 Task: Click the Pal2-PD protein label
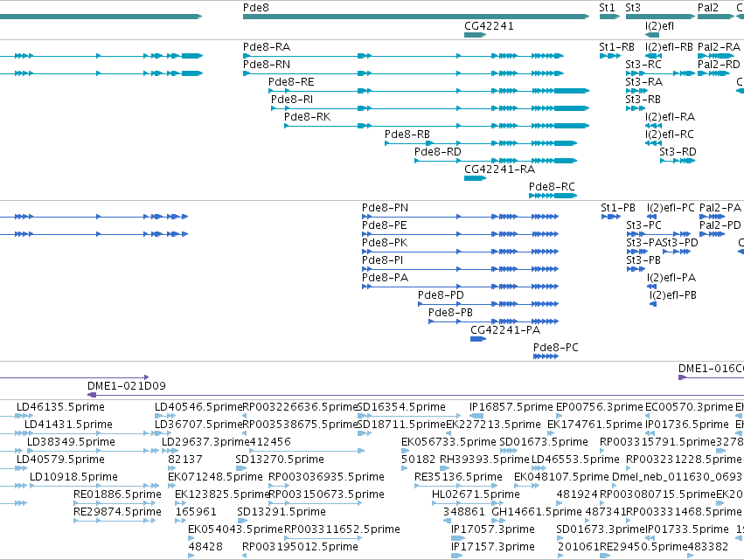point(720,225)
